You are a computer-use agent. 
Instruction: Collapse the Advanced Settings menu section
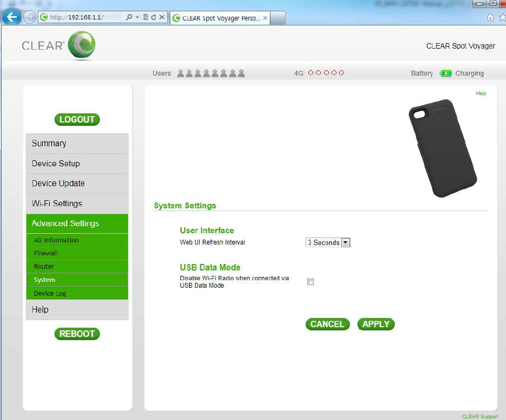(77, 223)
